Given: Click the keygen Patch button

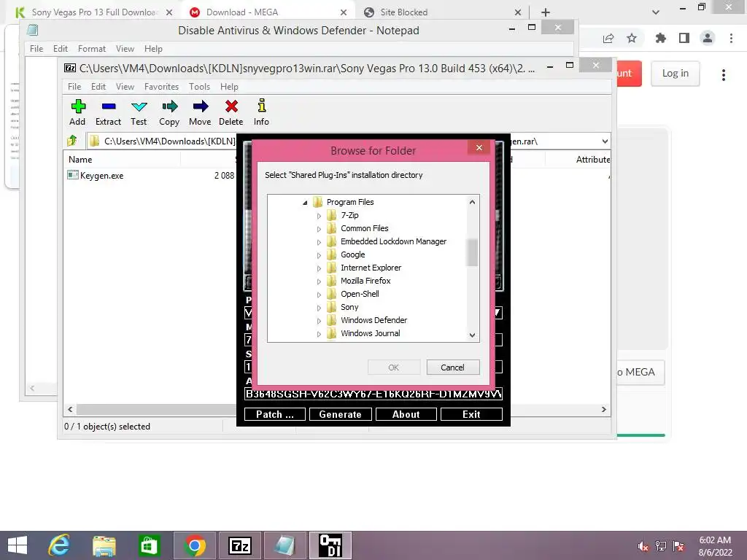Looking at the screenshot, I should pyautogui.click(x=275, y=414).
